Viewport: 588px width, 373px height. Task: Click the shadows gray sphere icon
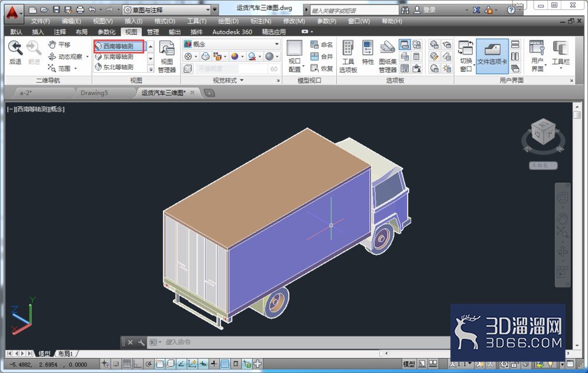pos(269,56)
